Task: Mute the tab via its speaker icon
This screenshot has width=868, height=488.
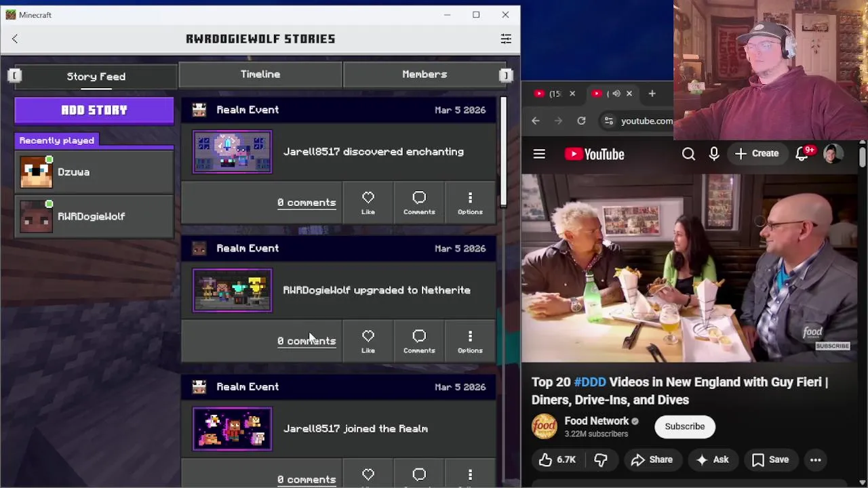Action: pos(616,94)
